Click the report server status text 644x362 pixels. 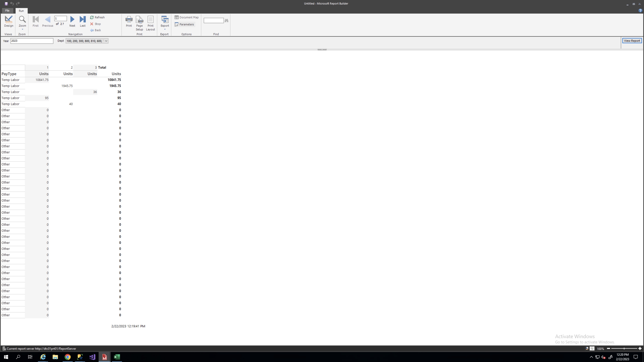click(x=41, y=349)
